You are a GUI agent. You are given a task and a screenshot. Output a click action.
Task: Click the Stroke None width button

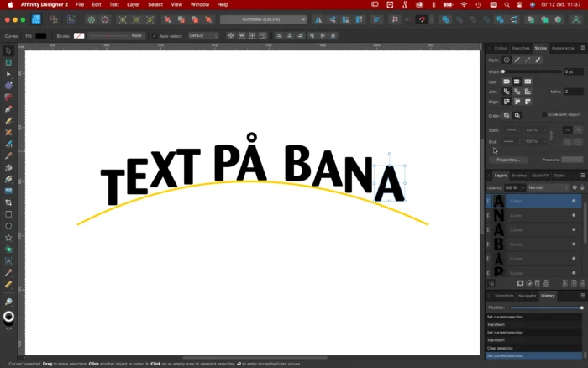point(116,35)
